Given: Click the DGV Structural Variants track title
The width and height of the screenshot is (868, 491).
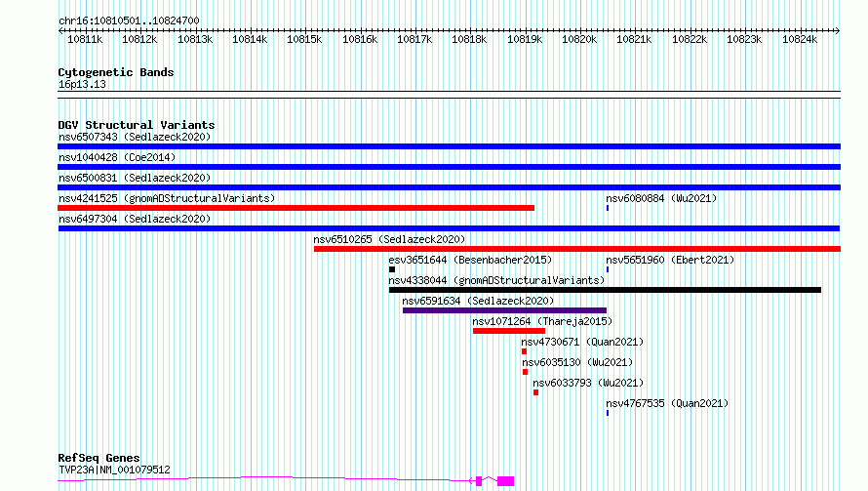Looking at the screenshot, I should [x=137, y=125].
